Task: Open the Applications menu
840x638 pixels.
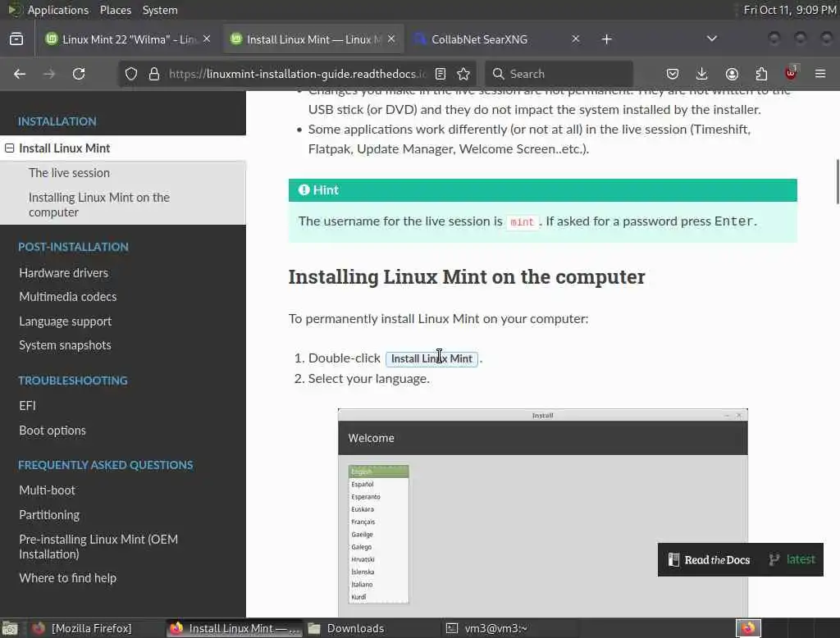Action: [58, 10]
